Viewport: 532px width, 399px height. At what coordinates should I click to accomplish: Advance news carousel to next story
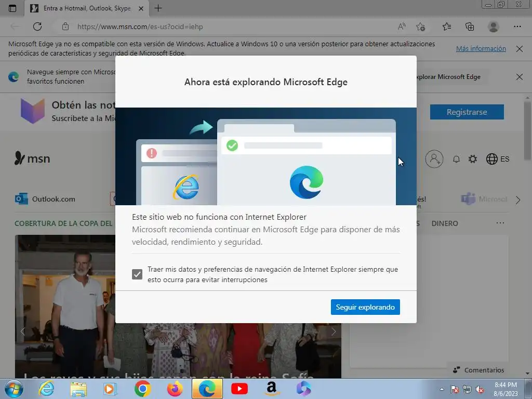coord(334,331)
